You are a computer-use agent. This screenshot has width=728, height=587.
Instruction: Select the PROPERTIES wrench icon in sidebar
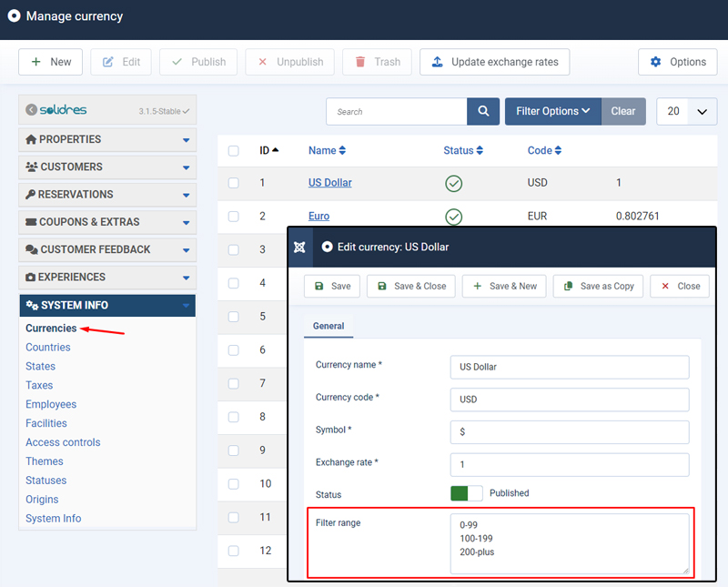[x=31, y=139]
